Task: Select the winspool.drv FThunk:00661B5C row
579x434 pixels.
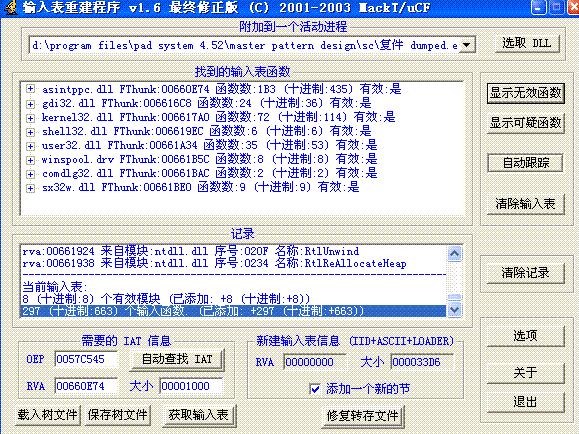Action: [x=209, y=159]
